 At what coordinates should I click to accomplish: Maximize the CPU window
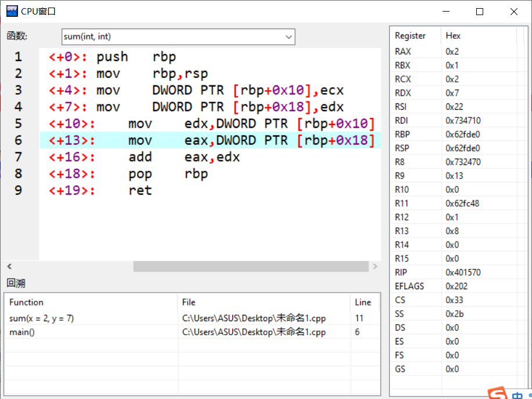[479, 12]
